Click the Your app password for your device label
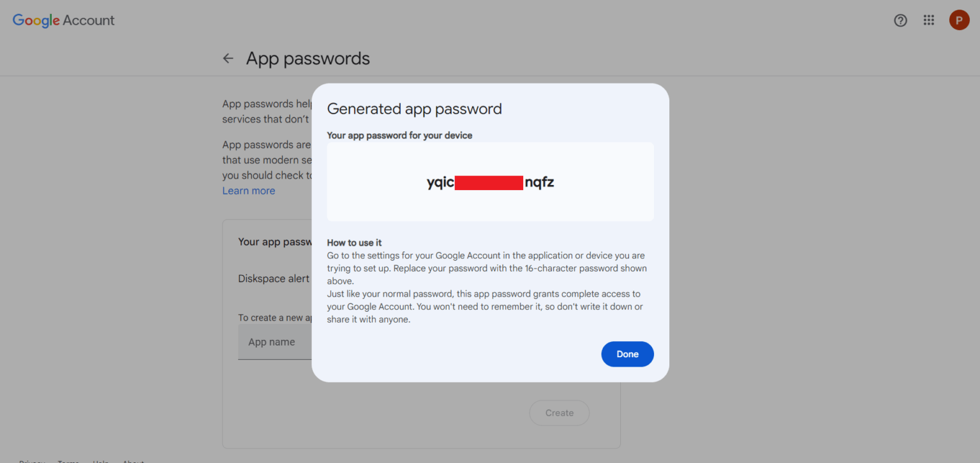980x463 pixels. pos(399,135)
